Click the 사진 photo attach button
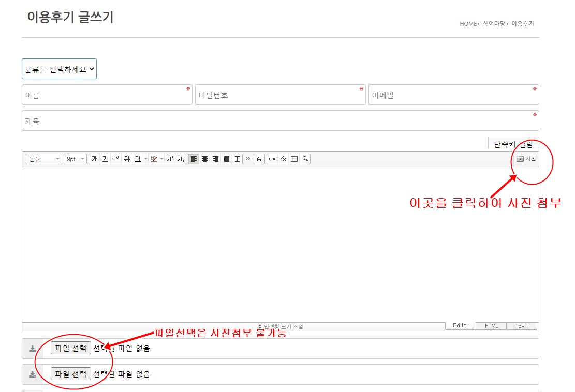The height and width of the screenshot is (392, 575). [x=526, y=159]
